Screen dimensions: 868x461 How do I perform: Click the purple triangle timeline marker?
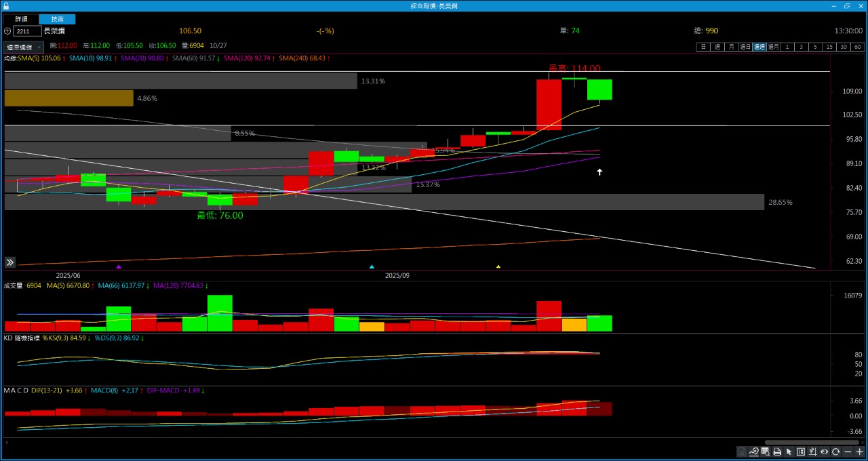coord(119,266)
